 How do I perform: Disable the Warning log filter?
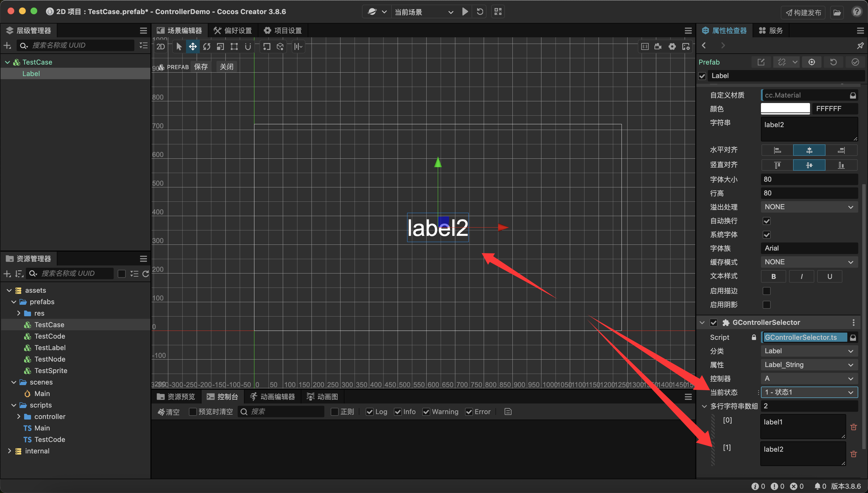click(426, 412)
